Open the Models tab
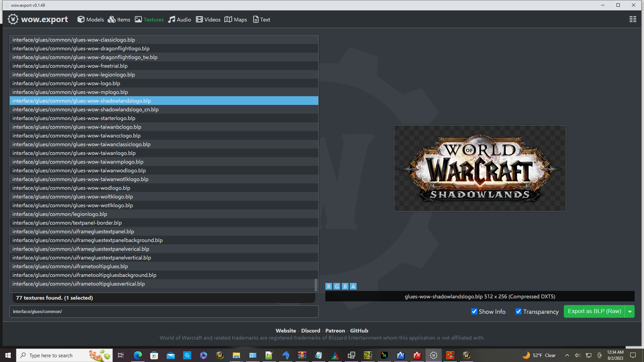644x362 pixels. [91, 19]
